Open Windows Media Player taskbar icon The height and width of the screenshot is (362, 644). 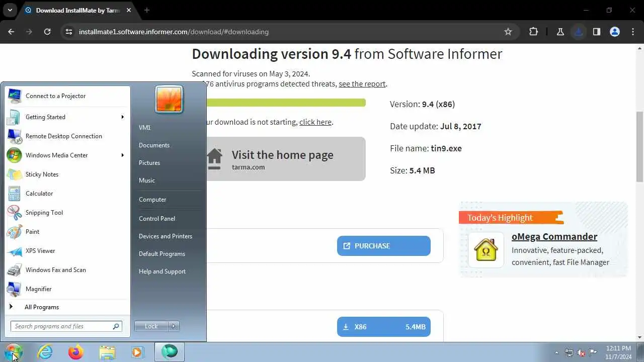(x=137, y=352)
